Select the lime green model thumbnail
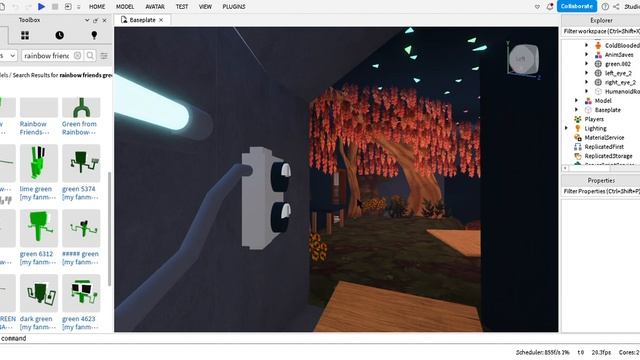Viewport: 640px width, 360px height. tap(39, 163)
